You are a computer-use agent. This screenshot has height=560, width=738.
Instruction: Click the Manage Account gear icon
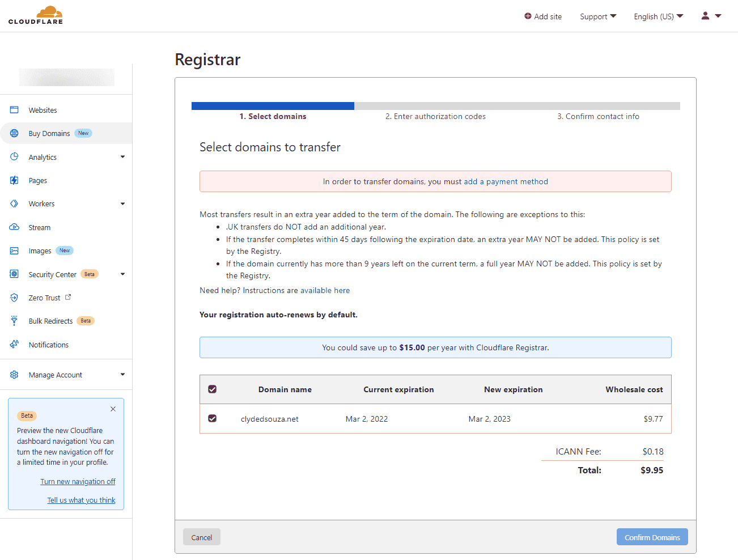pyautogui.click(x=14, y=375)
